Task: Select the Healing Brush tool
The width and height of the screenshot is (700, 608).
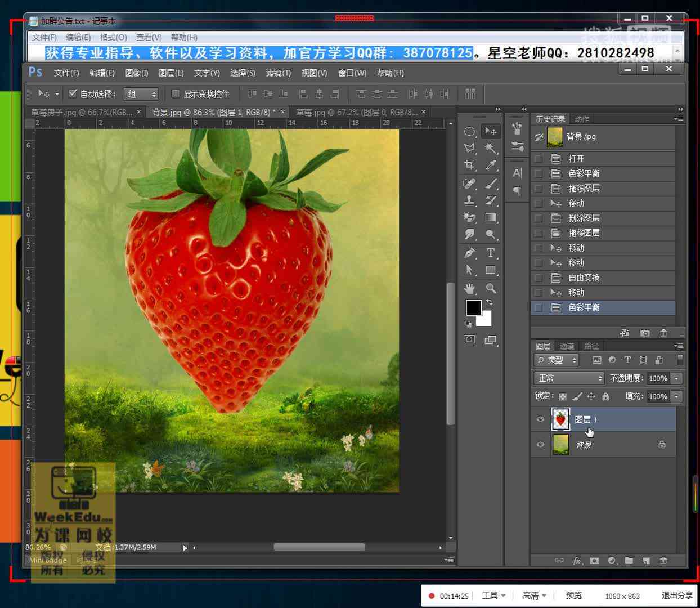Action: pos(469,184)
